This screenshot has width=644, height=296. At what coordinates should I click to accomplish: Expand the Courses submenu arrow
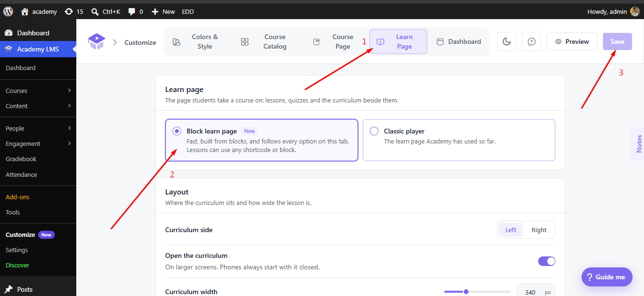[70, 91]
